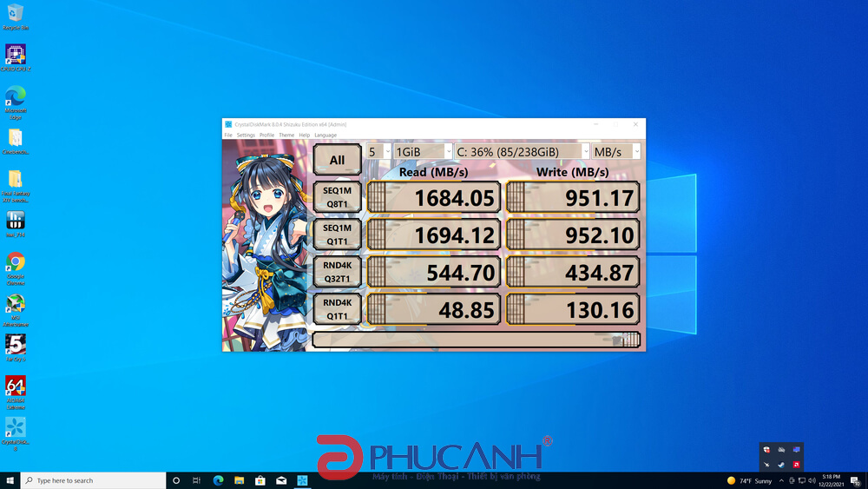This screenshot has height=489, width=868.
Task: Click the RND4K Q32T1 write value 434.87
Action: tap(573, 272)
